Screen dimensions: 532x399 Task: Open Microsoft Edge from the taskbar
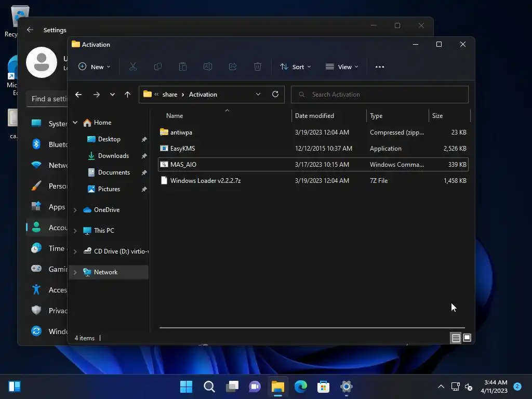point(301,387)
